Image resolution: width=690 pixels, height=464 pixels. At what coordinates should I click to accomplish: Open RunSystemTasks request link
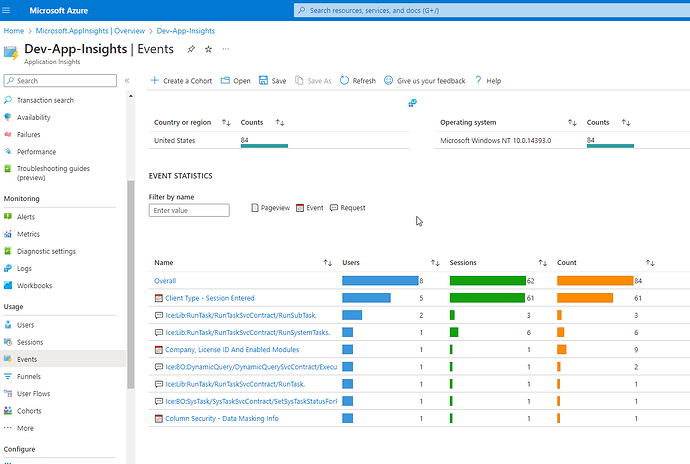[248, 332]
